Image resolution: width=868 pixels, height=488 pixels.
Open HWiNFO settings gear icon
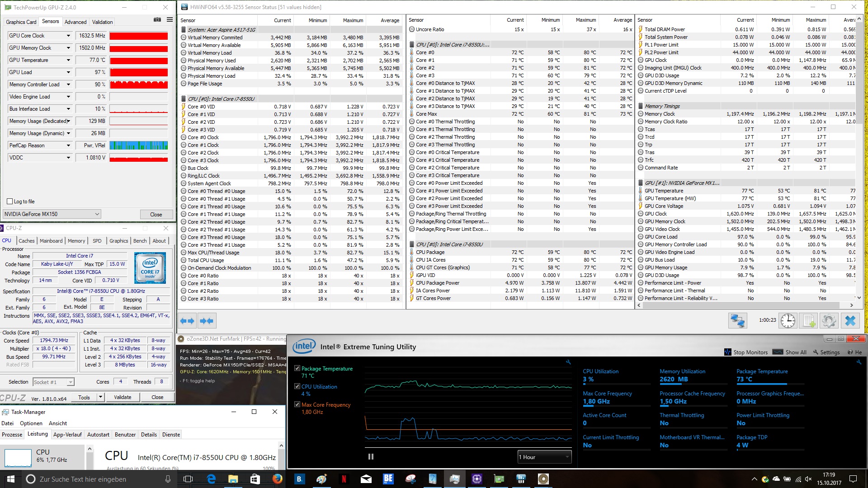[x=829, y=321]
